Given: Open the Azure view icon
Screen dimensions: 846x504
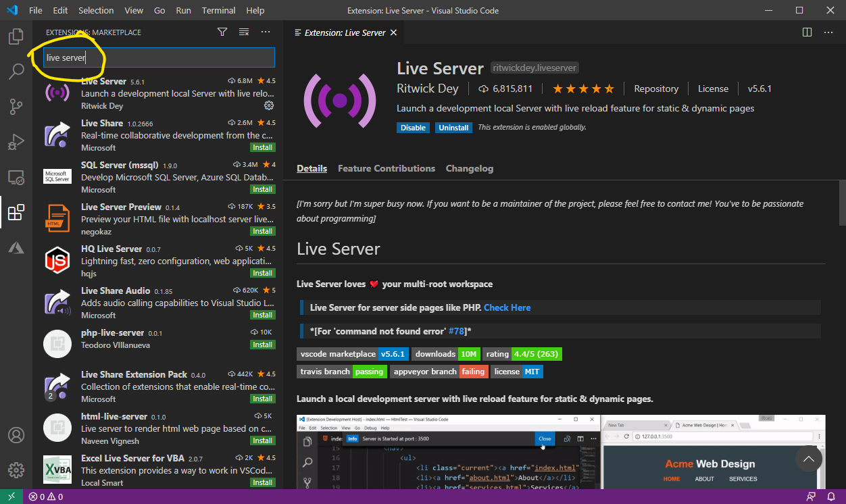Looking at the screenshot, I should 16,248.
